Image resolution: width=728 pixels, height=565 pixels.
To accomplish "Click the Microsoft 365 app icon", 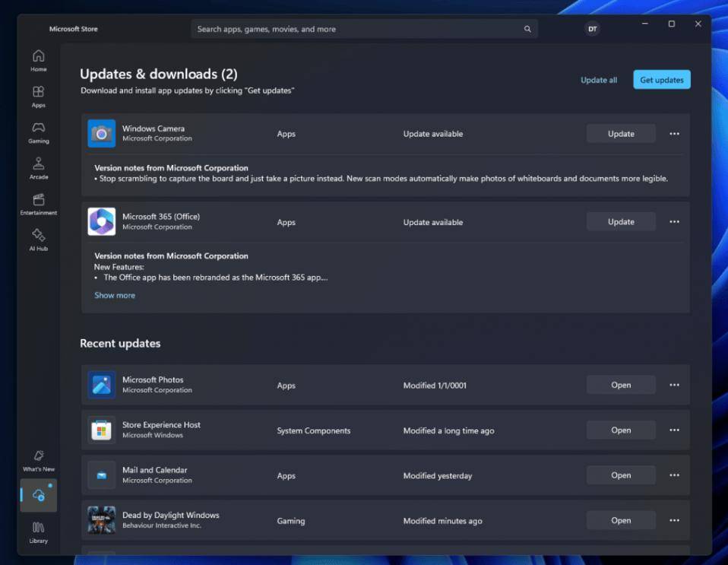I will (x=102, y=221).
